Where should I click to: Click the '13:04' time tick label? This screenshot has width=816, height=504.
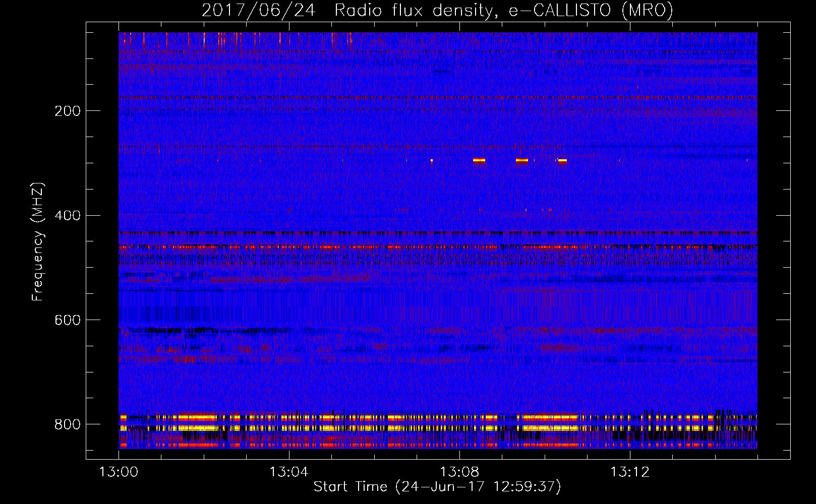(288, 472)
